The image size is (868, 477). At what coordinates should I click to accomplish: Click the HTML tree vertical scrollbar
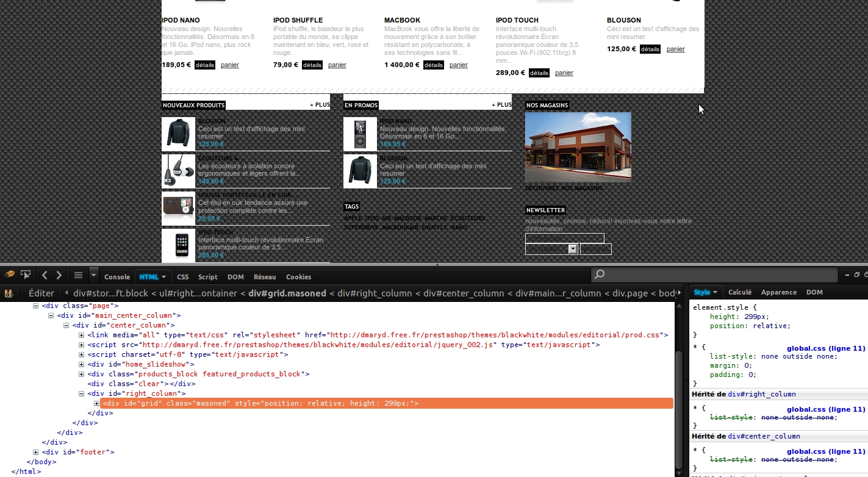coord(680,409)
